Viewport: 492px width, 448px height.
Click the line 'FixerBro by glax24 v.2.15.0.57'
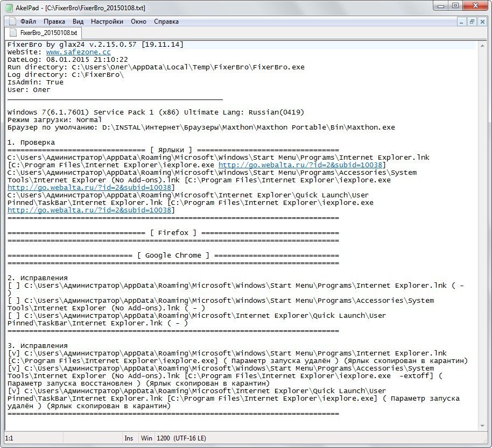pos(95,45)
